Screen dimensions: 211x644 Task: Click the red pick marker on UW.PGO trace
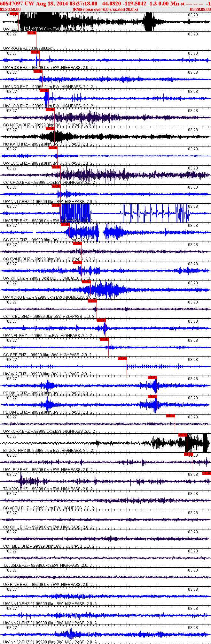click(x=32, y=33)
